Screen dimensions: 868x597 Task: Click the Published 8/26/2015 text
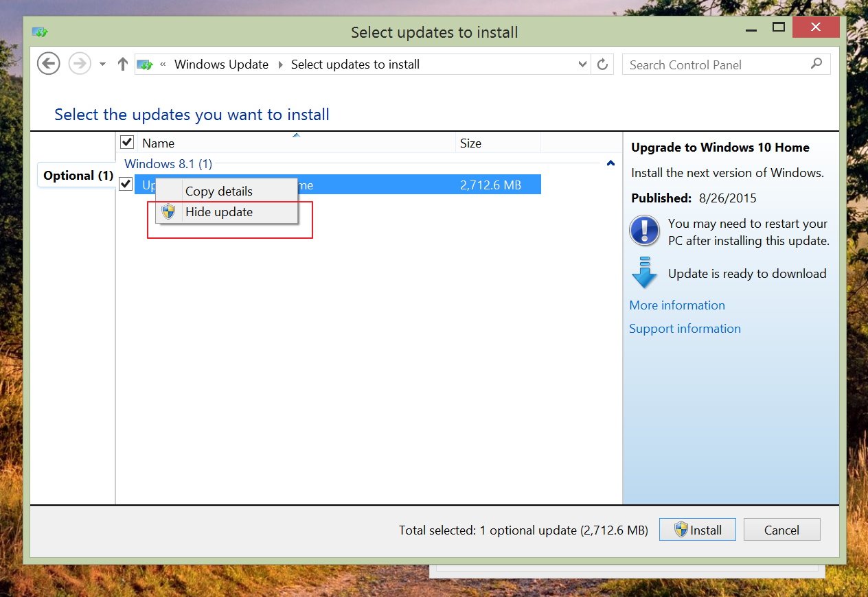point(694,198)
